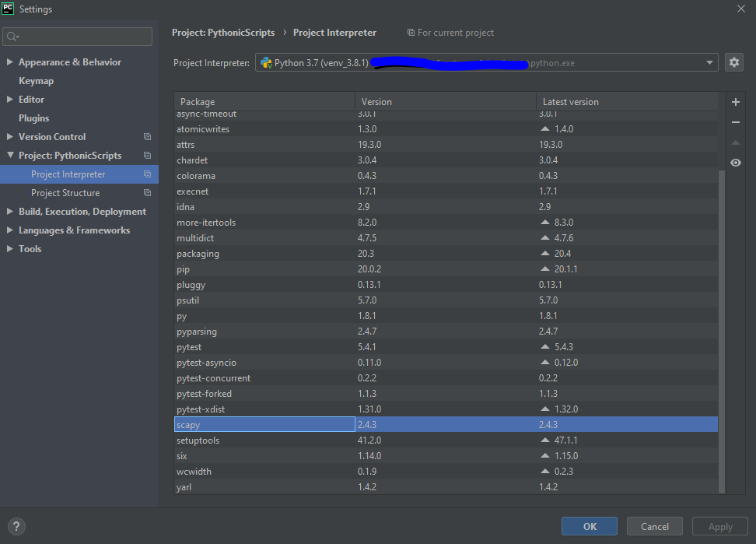The height and width of the screenshot is (544, 756).
Task: Open Keymap settings page
Action: tap(36, 81)
